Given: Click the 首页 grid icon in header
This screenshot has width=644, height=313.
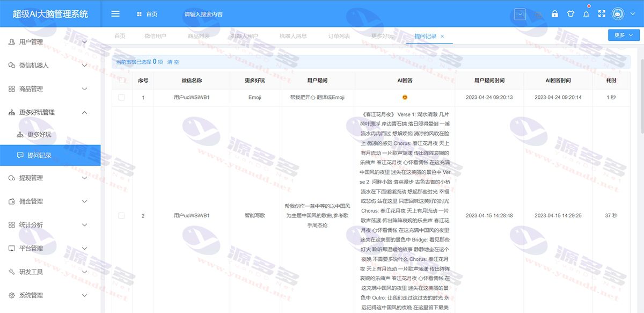Looking at the screenshot, I should [140, 14].
